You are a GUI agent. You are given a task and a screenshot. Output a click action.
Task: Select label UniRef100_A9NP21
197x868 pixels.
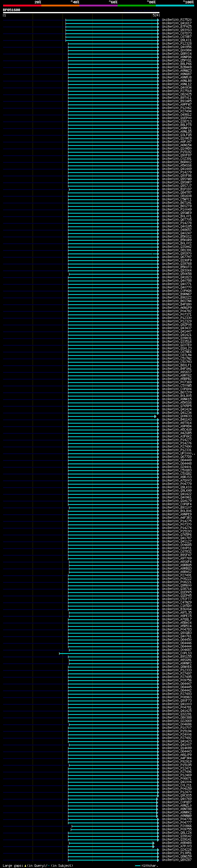[176, 128]
